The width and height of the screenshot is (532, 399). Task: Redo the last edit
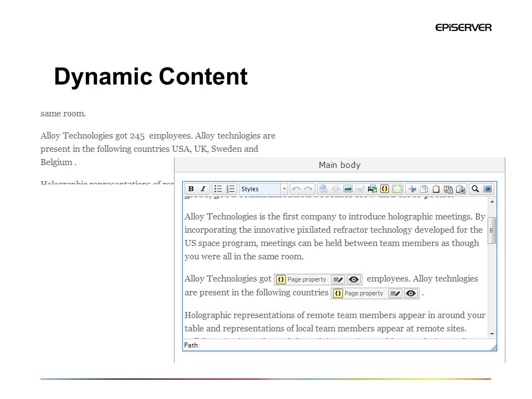tap(308, 189)
